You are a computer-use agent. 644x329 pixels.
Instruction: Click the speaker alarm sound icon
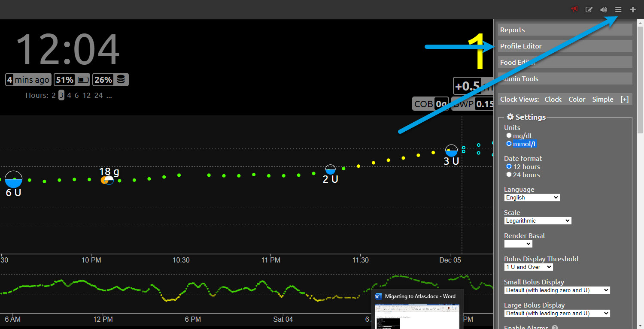[x=604, y=9]
